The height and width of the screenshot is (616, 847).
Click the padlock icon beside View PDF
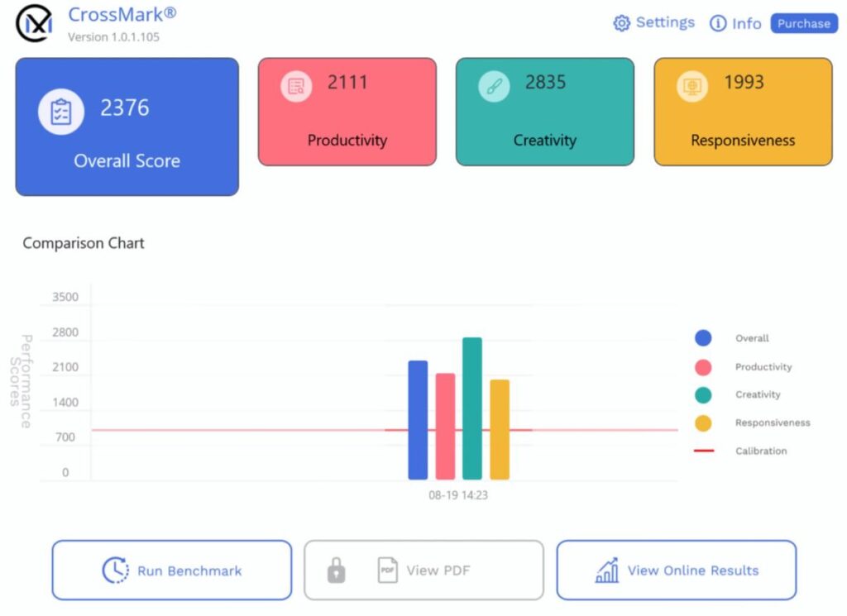click(336, 570)
